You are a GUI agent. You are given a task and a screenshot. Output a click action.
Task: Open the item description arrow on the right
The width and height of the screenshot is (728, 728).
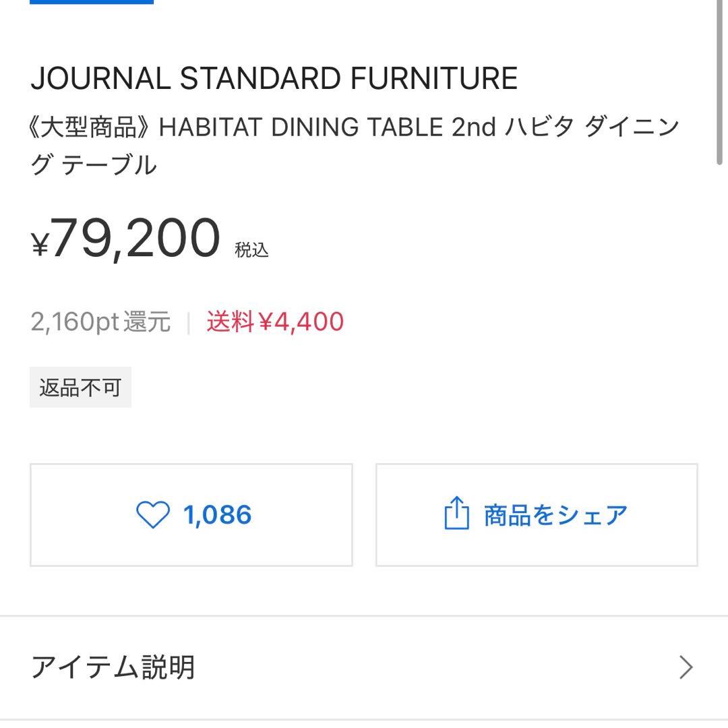coord(686,667)
